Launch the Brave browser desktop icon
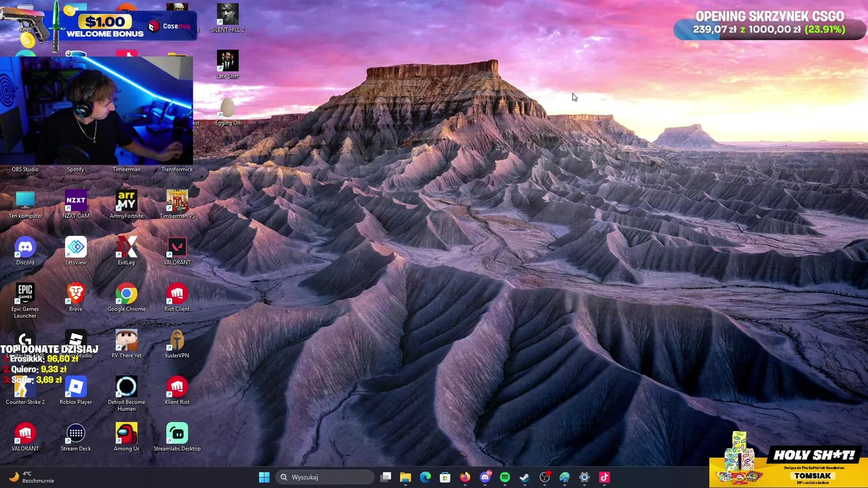Screen dimensions: 868x488 click(x=76, y=298)
